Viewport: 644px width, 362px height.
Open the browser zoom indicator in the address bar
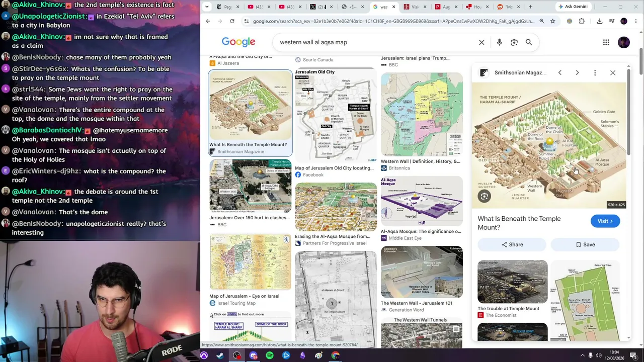click(542, 21)
